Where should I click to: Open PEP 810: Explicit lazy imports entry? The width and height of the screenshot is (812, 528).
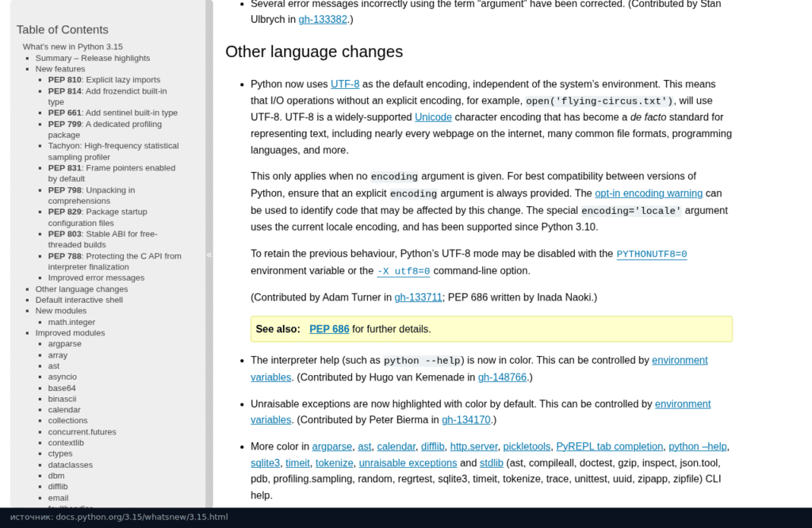point(104,80)
